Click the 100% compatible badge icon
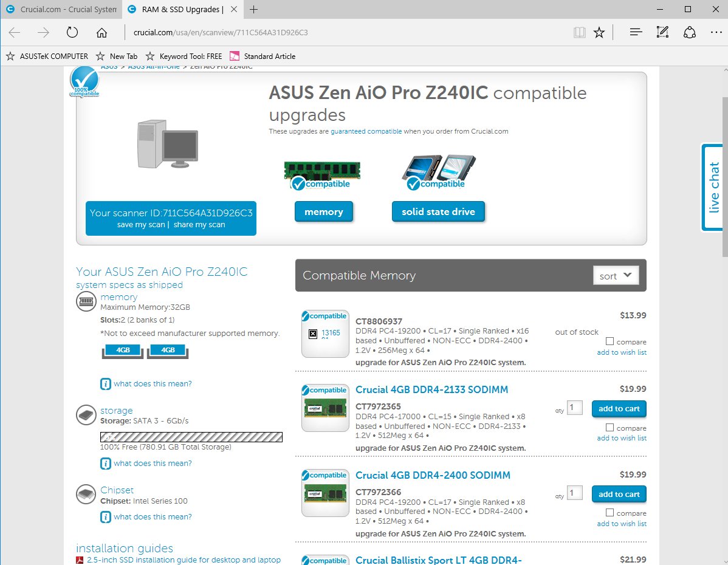728x565 pixels. 84,81
